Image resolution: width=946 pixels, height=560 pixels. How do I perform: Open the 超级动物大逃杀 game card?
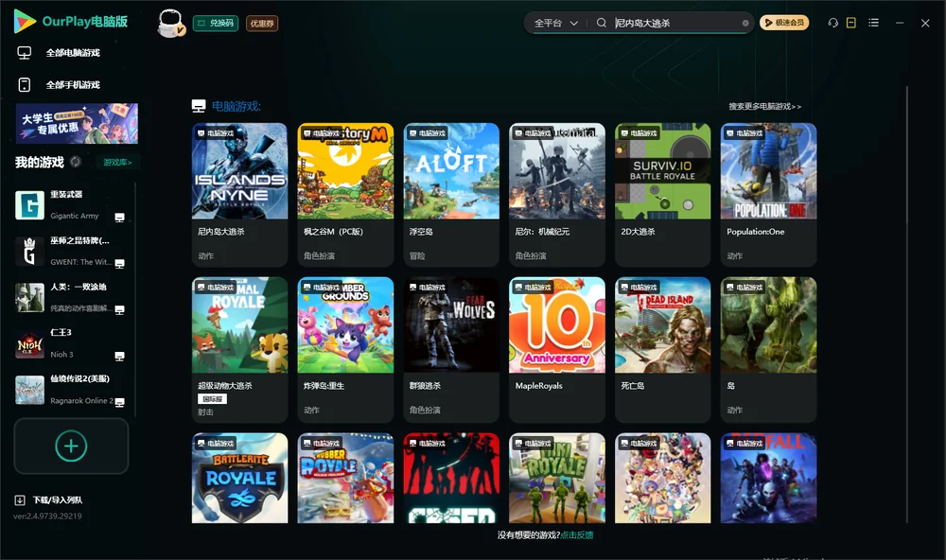click(x=239, y=349)
